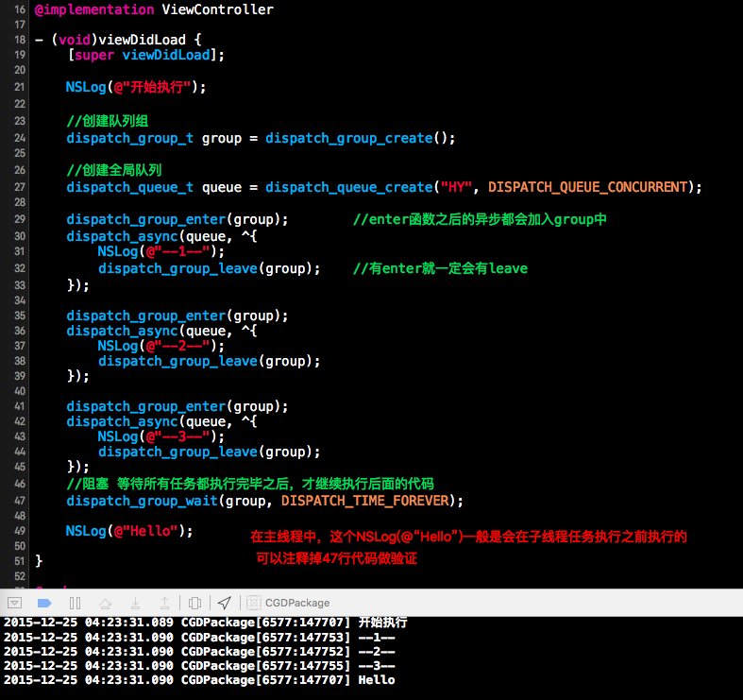
Task: Click DISPATCH_QUEUE_CONCURRENT constant
Action: tap(587, 187)
